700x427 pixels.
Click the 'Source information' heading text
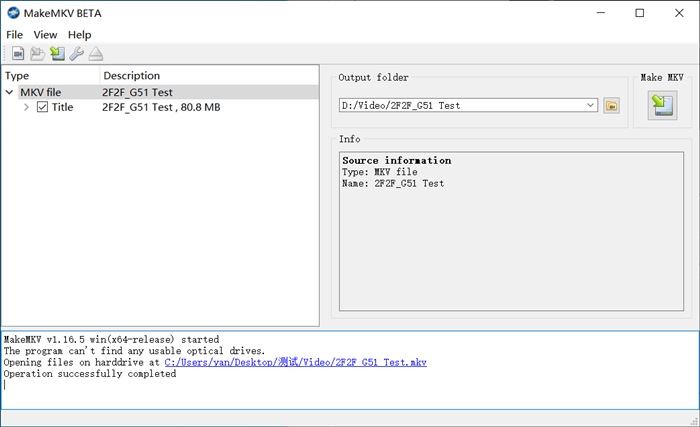tap(396, 160)
